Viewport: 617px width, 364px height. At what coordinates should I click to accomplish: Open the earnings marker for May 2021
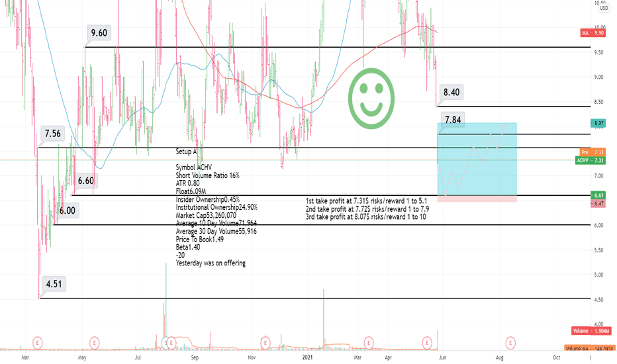[427, 343]
